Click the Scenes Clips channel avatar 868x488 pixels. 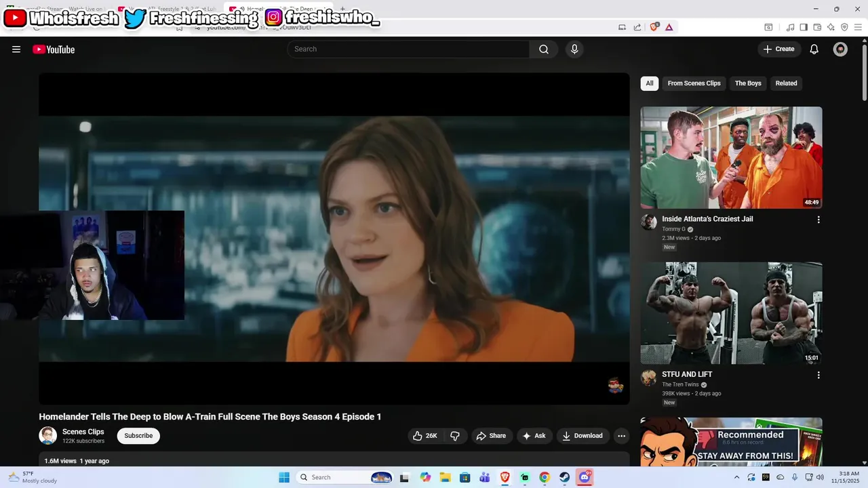(x=47, y=436)
